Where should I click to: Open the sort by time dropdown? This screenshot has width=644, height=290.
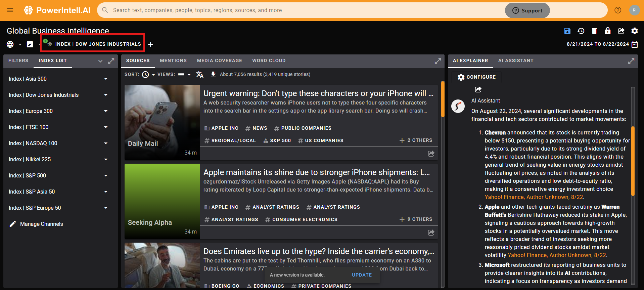148,75
